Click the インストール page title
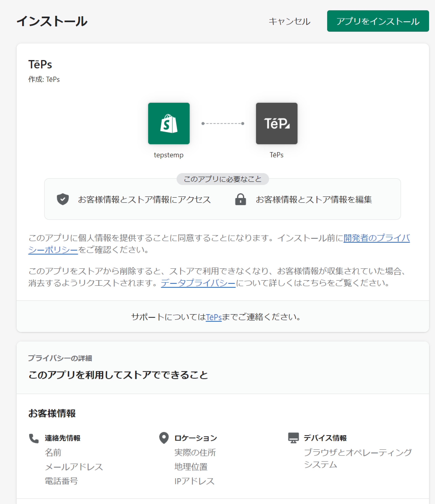 coord(52,21)
